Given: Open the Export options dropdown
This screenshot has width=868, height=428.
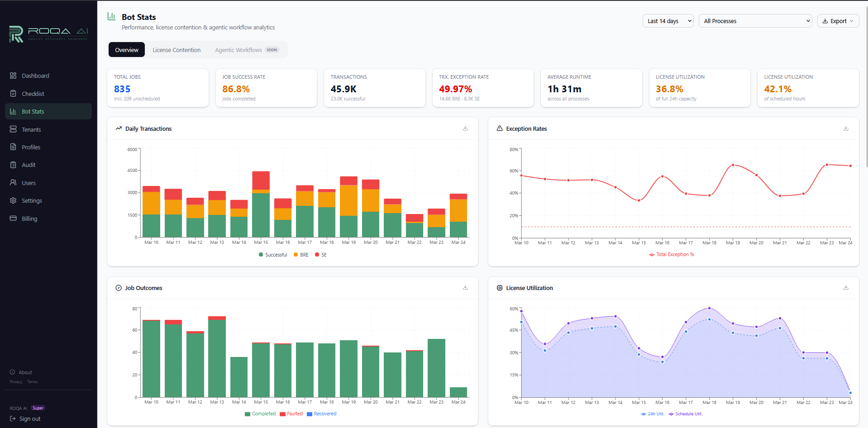Looking at the screenshot, I should click(x=837, y=21).
